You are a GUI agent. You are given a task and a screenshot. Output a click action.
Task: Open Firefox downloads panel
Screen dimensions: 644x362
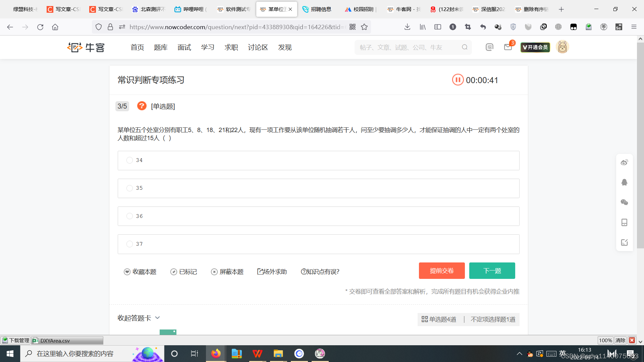(x=407, y=27)
